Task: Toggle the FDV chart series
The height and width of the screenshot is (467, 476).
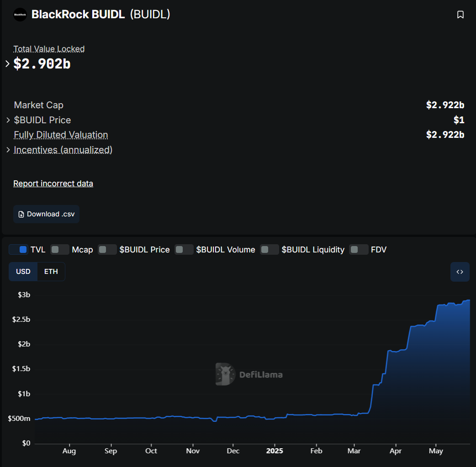Action: (359, 250)
